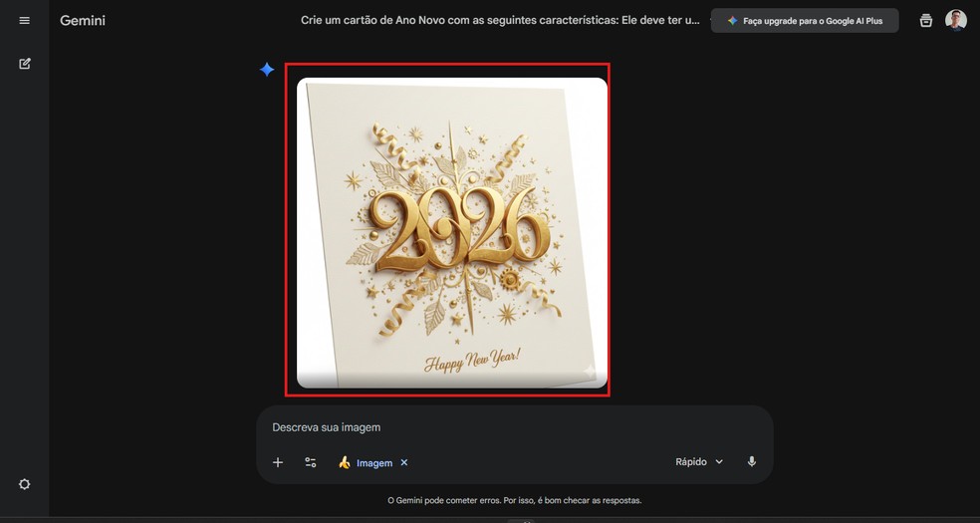Click the plus icon to add files
Image resolution: width=980 pixels, height=523 pixels.
(278, 462)
